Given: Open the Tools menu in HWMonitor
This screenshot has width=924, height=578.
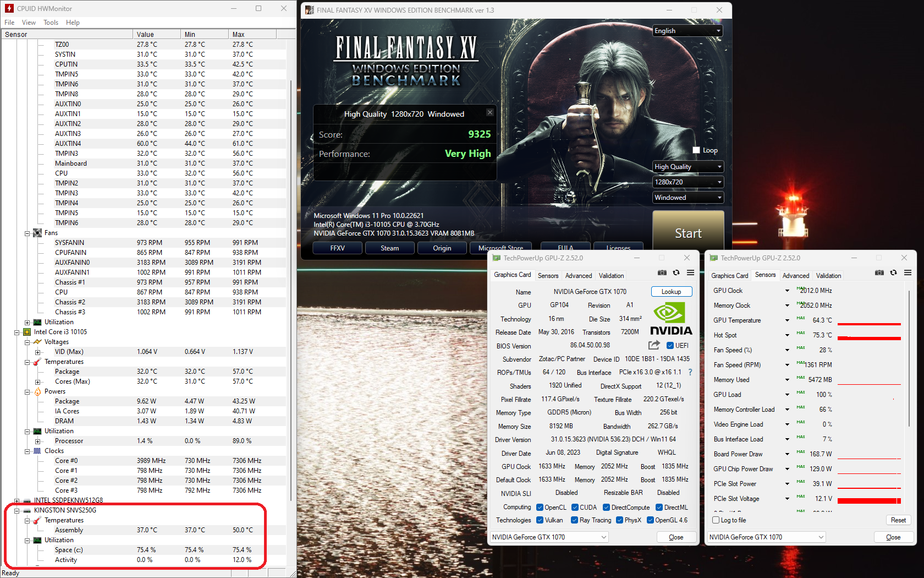Looking at the screenshot, I should pos(51,23).
